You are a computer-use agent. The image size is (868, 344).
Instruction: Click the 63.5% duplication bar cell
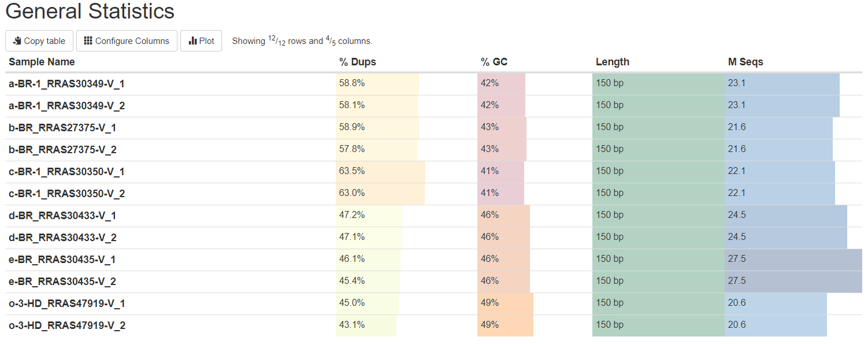[380, 171]
